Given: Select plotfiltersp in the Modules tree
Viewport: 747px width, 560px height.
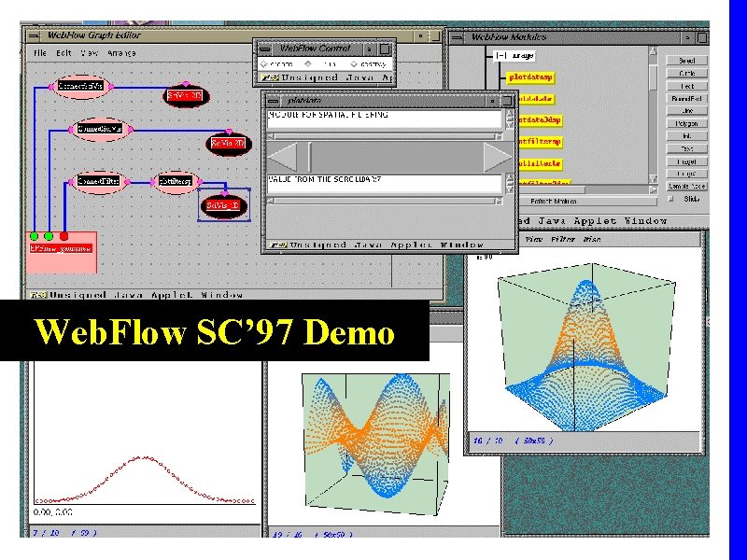Looking at the screenshot, I should pyautogui.click(x=540, y=142).
